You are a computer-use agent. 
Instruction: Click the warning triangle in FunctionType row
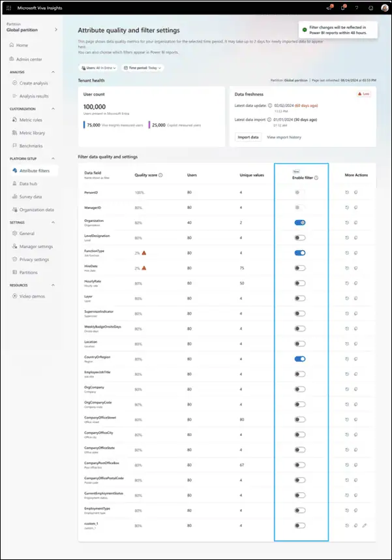[x=144, y=253]
